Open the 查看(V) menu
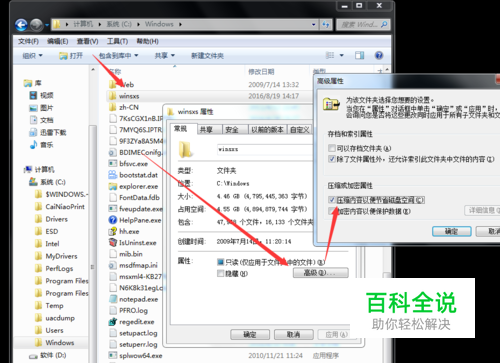This screenshot has height=363, width=500. [87, 41]
